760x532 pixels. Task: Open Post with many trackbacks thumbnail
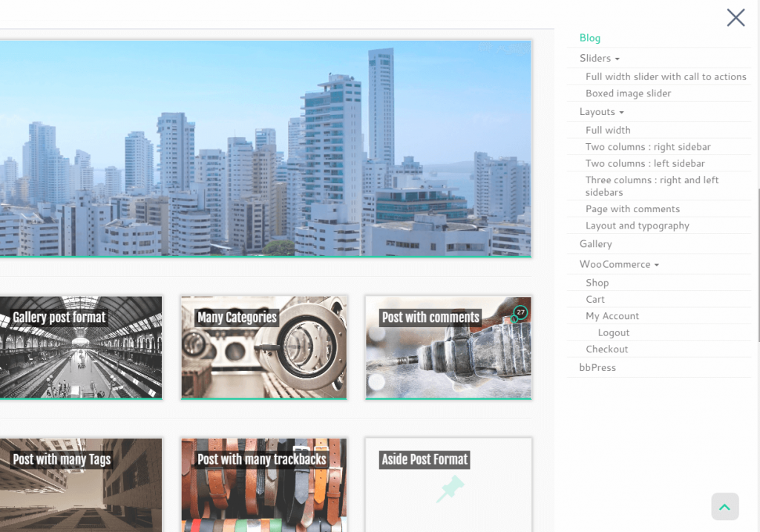coord(263,485)
